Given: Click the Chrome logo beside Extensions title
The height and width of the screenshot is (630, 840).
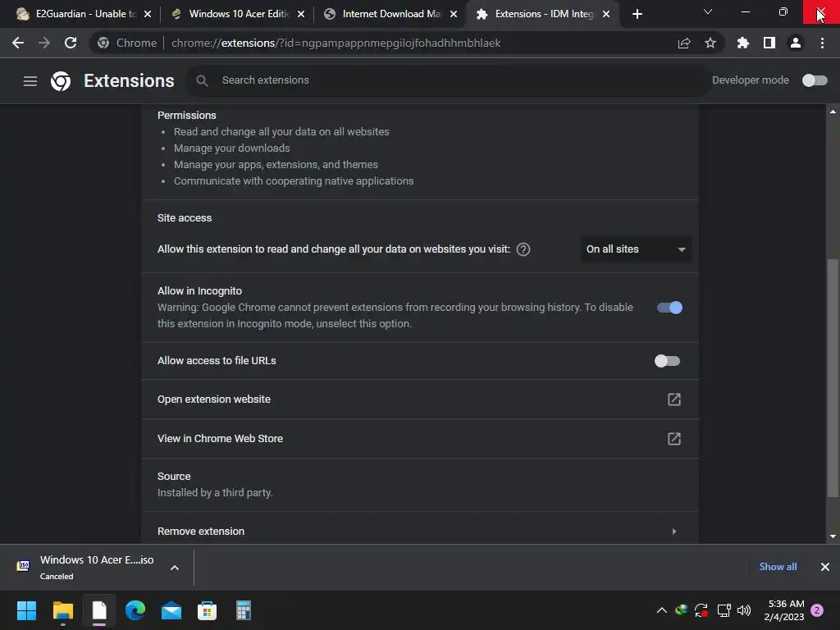Looking at the screenshot, I should (61, 81).
